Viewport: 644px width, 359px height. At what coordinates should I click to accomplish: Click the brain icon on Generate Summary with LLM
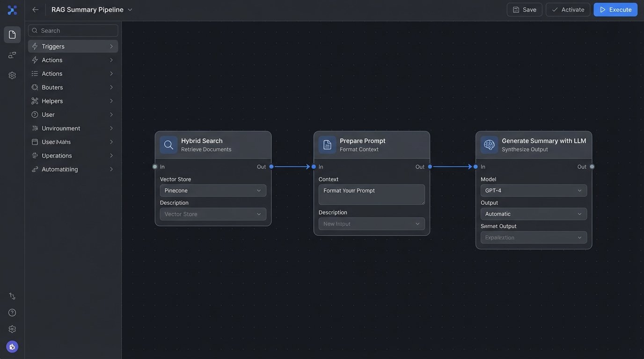(x=489, y=144)
